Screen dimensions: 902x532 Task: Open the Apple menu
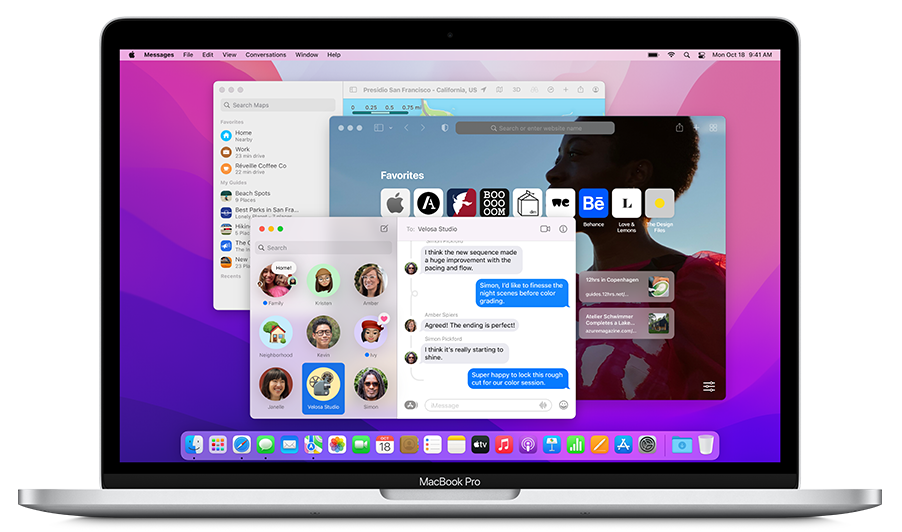point(132,55)
